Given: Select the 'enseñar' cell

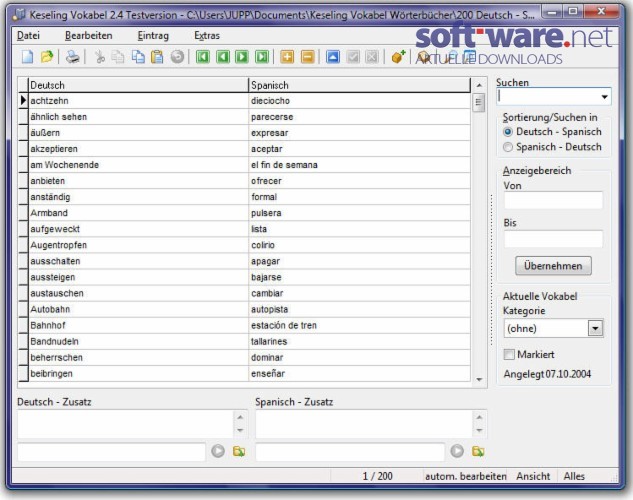Looking at the screenshot, I should 360,374.
